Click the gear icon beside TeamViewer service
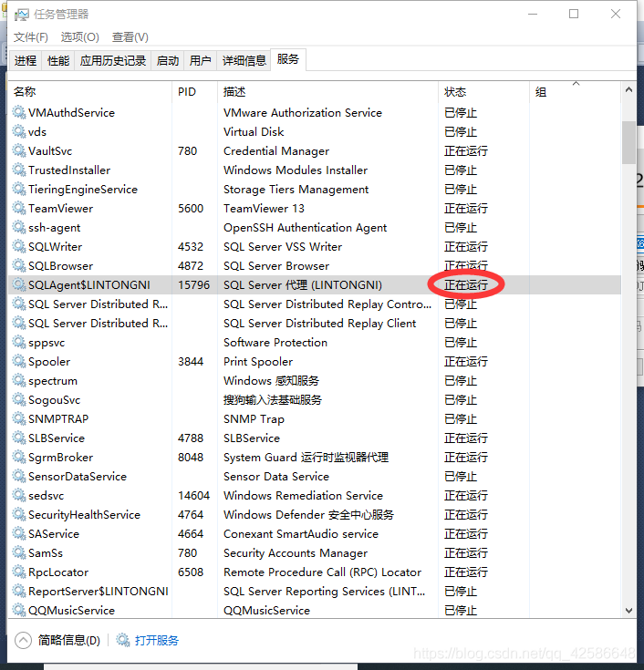 pos(19,209)
